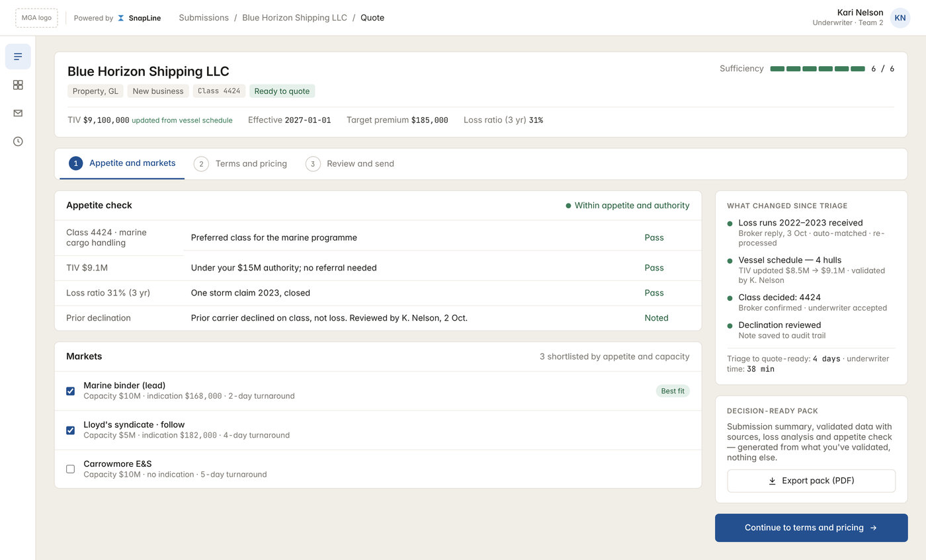Select 'Class decided: 4424' change item
The width and height of the screenshot is (926, 560).
(779, 298)
